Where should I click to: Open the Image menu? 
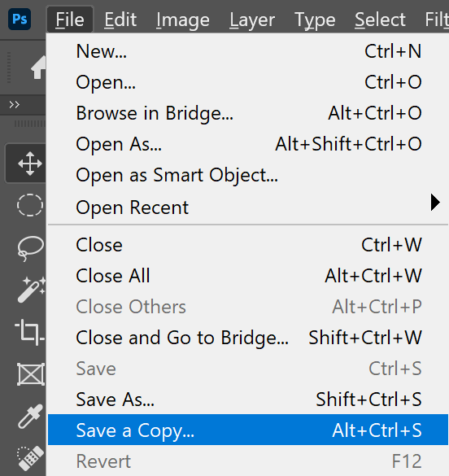183,20
